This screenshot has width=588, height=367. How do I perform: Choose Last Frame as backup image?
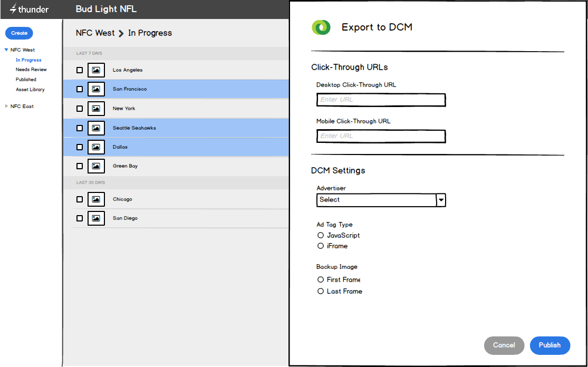(x=321, y=291)
